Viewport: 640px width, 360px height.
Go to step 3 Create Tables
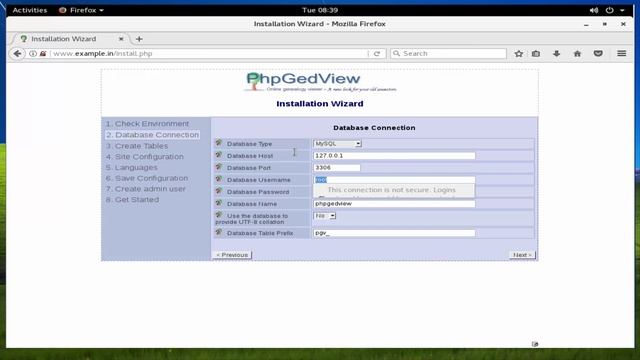137,146
